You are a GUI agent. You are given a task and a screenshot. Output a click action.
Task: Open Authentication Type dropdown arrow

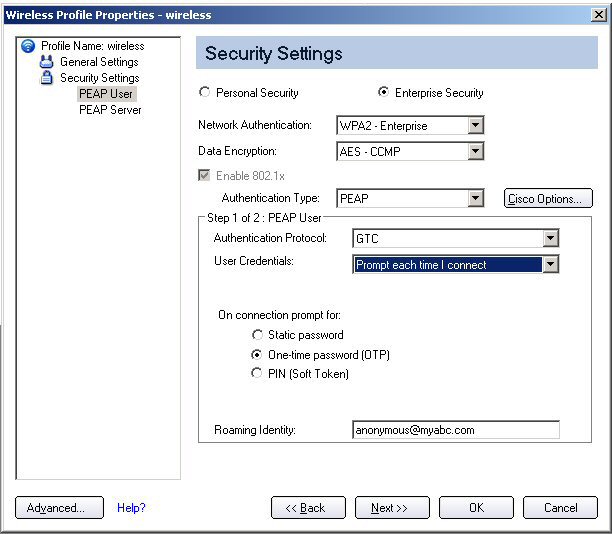pyautogui.click(x=475, y=198)
